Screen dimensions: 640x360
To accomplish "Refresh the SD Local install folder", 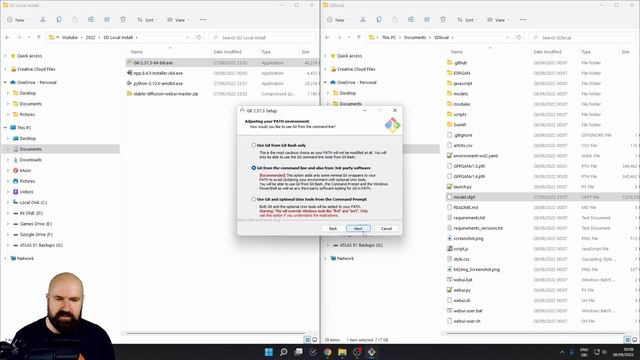I will [x=199, y=37].
